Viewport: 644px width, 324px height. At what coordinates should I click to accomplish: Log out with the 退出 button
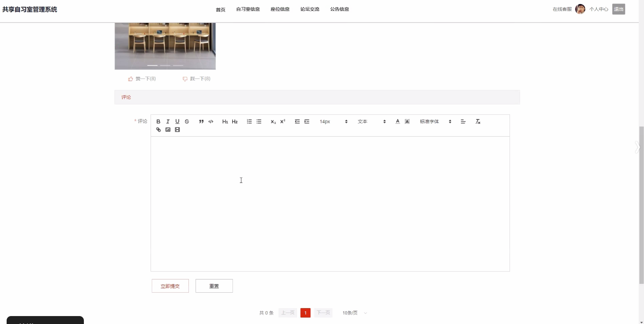[618, 9]
